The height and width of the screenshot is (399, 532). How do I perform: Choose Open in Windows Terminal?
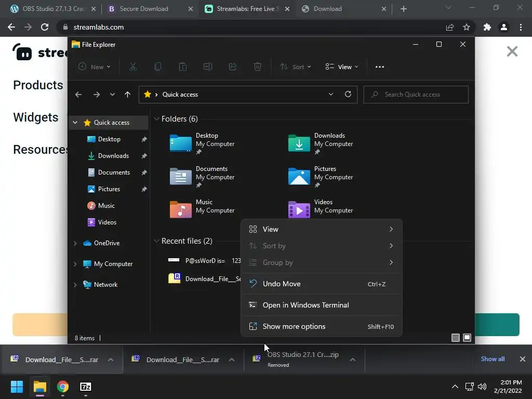pyautogui.click(x=321, y=305)
